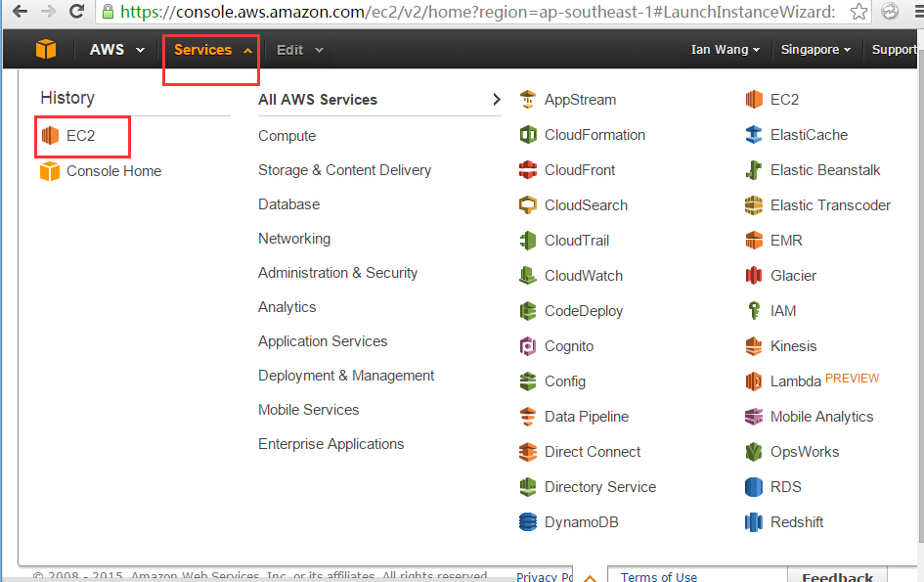924x582 pixels.
Task: Collapse the Services dropdown menu
Action: tap(213, 50)
